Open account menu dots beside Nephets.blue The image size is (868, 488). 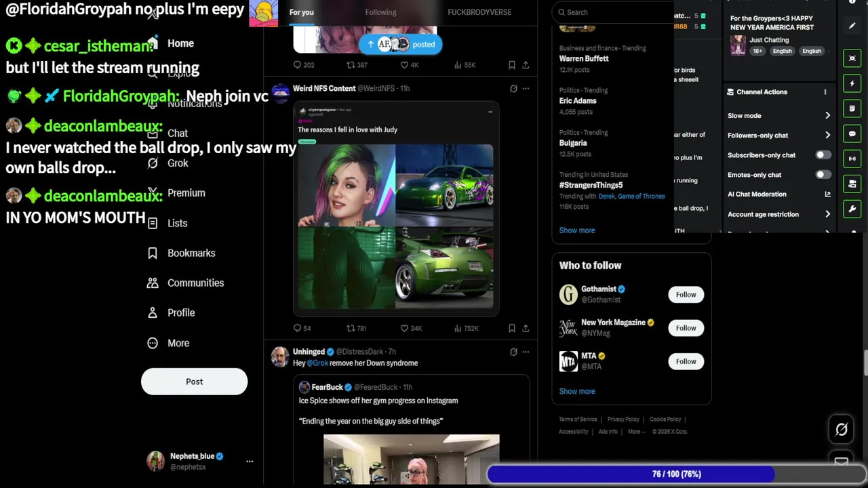(250, 462)
